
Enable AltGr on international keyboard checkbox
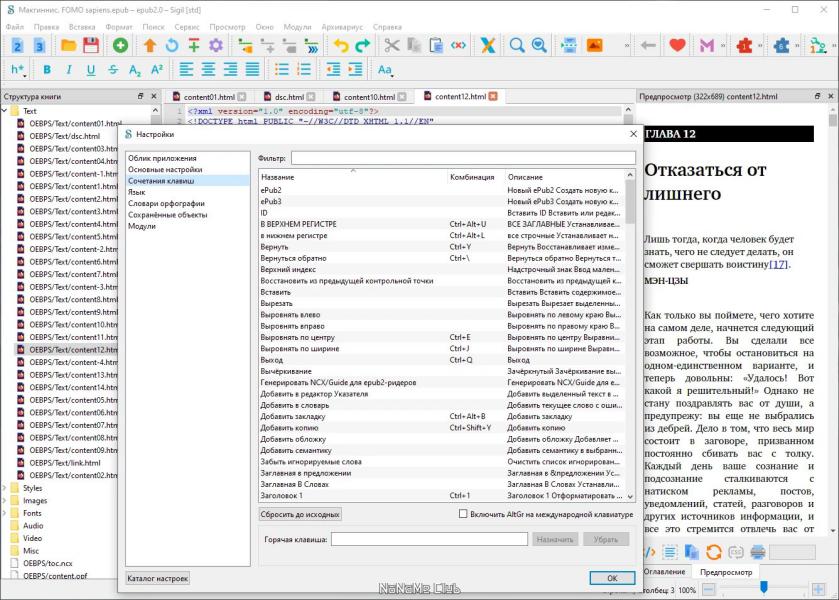(463, 514)
